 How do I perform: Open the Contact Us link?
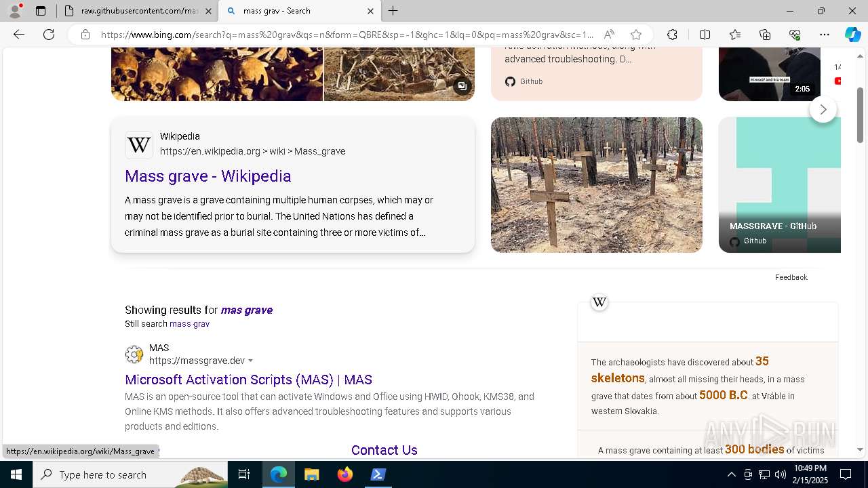click(x=384, y=451)
